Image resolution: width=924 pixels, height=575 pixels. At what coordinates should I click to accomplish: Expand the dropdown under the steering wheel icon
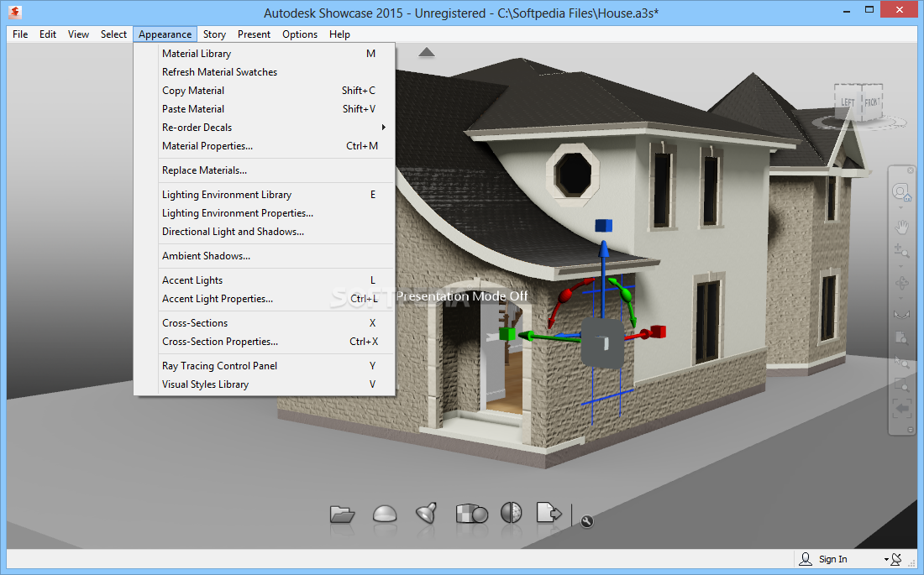(901, 208)
